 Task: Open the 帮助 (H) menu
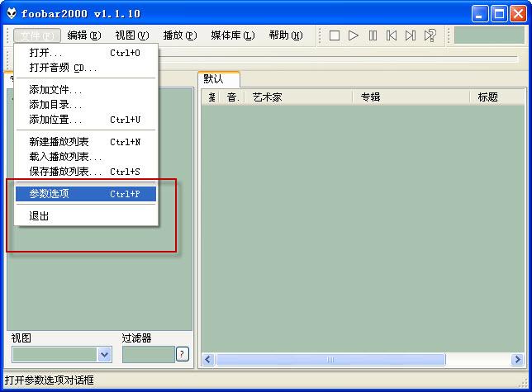tap(286, 35)
